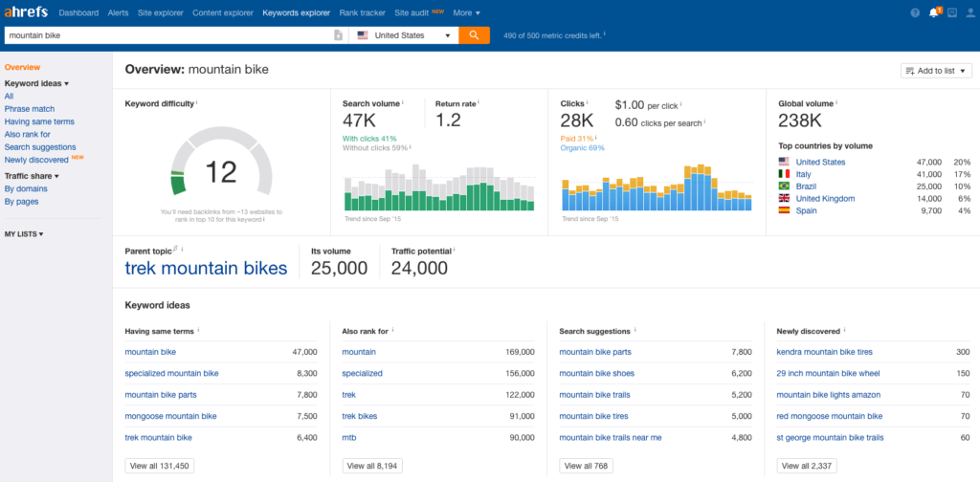Open By pages under Traffic share

(x=21, y=202)
